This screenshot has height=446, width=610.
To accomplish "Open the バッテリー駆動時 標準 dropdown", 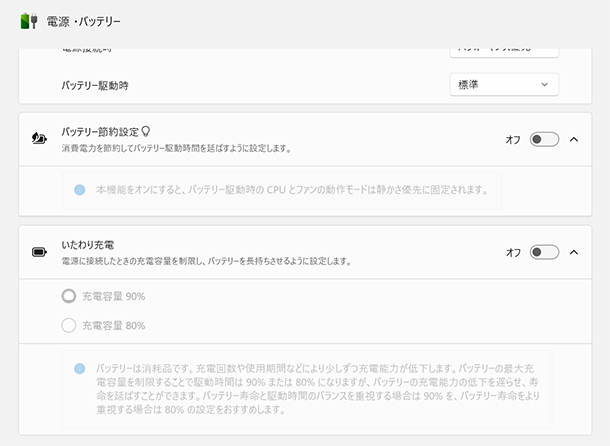I will (x=504, y=84).
